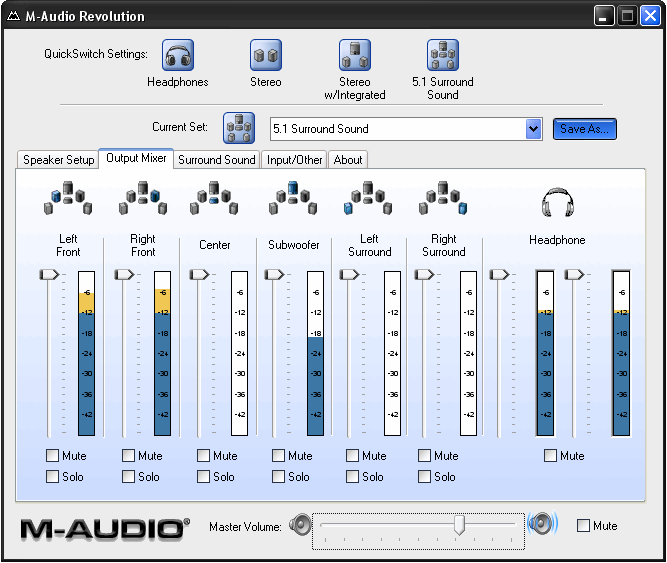Open the About tab
The height and width of the screenshot is (563, 667).
348,160
